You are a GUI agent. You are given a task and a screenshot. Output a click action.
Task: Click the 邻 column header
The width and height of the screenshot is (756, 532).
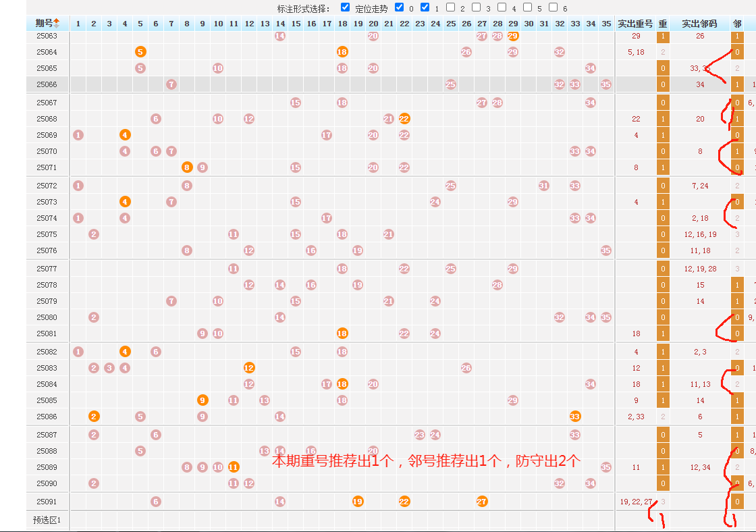pyautogui.click(x=737, y=24)
